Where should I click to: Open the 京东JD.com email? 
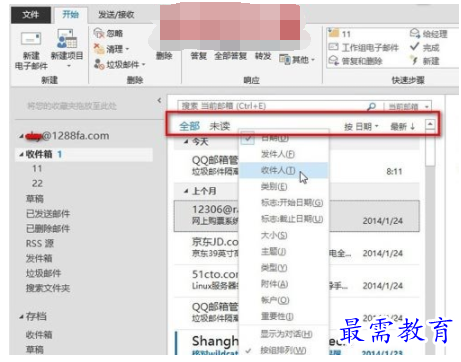coord(297,248)
